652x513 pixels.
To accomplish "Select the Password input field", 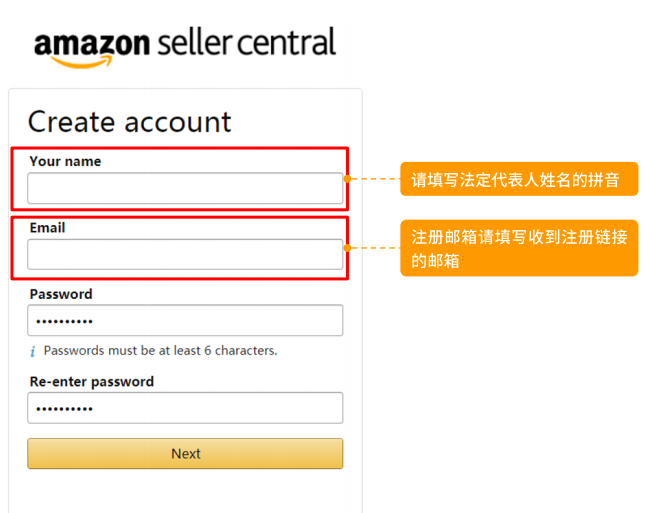I will click(x=185, y=320).
